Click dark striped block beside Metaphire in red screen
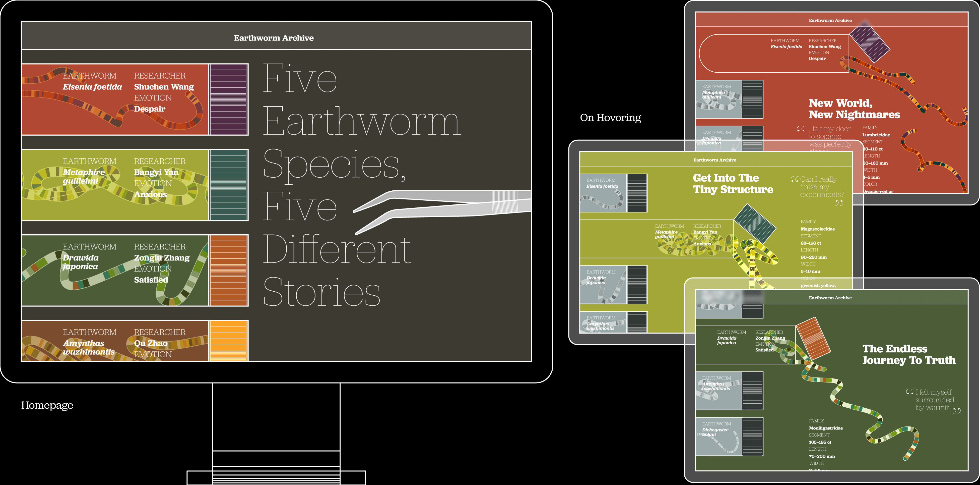980x485 pixels. point(752,99)
